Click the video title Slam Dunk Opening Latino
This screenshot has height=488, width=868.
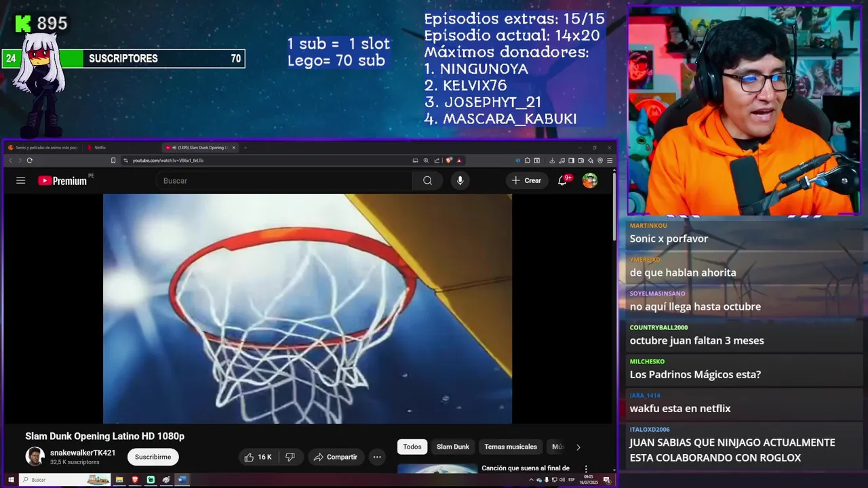tap(105, 436)
